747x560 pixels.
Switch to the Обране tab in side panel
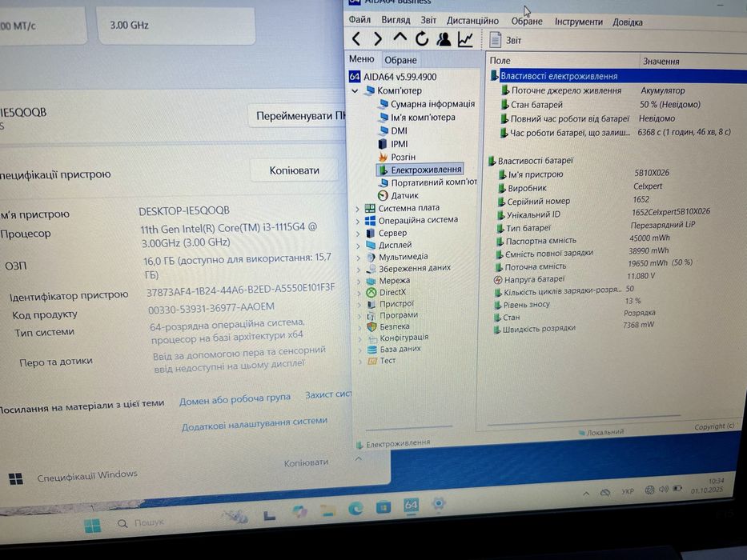click(400, 60)
